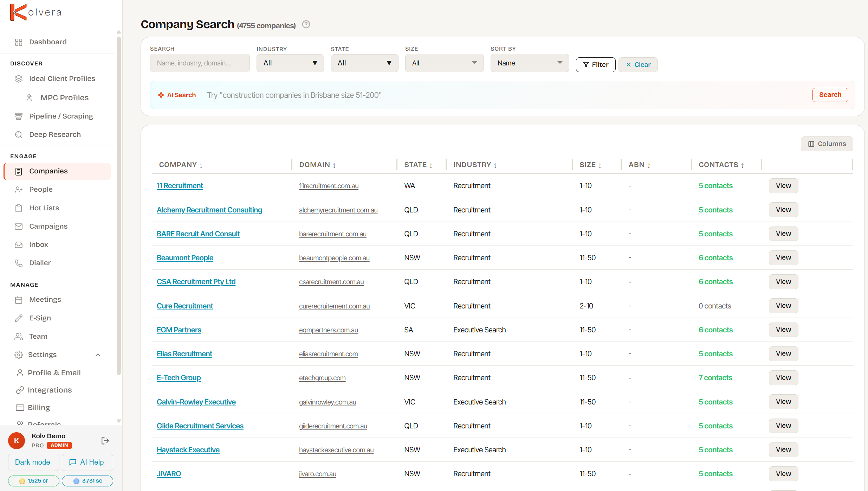Open the Sort By Name dropdown
The image size is (868, 491).
pyautogui.click(x=530, y=63)
